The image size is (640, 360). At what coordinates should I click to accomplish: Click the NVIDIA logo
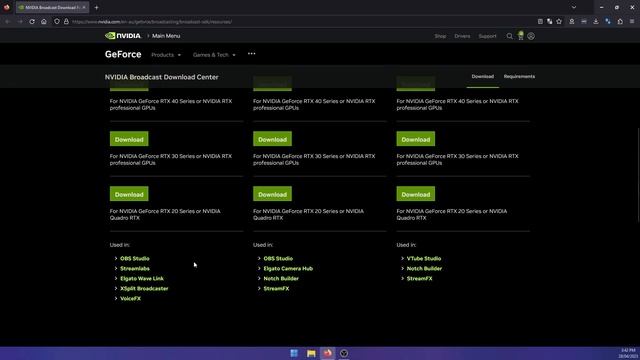coord(123,36)
